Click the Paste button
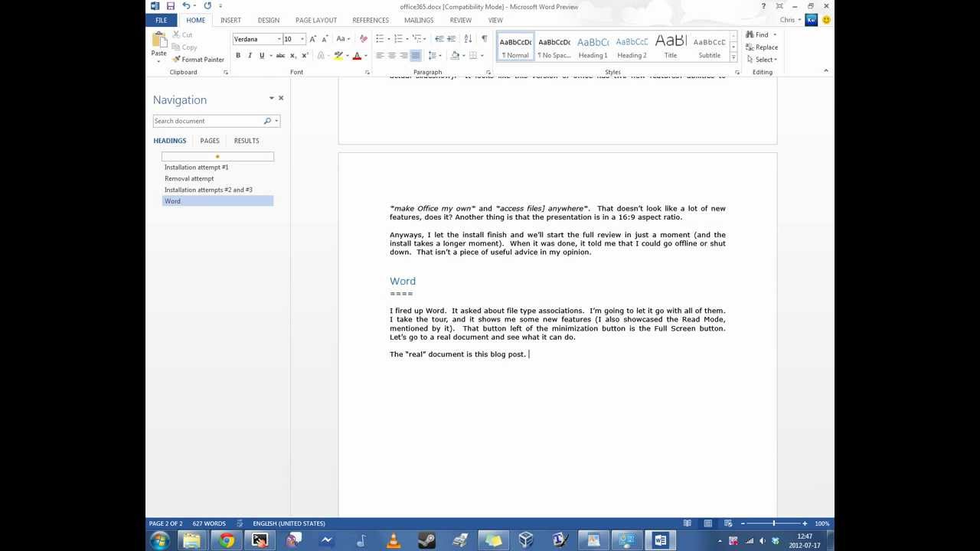Image resolution: width=980 pixels, height=551 pixels. 158,46
